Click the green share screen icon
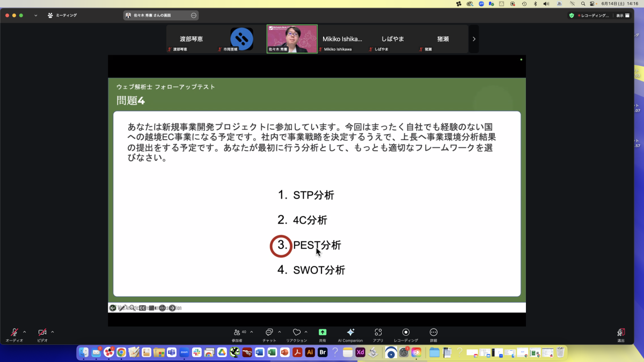This screenshot has width=644, height=362. [323, 333]
